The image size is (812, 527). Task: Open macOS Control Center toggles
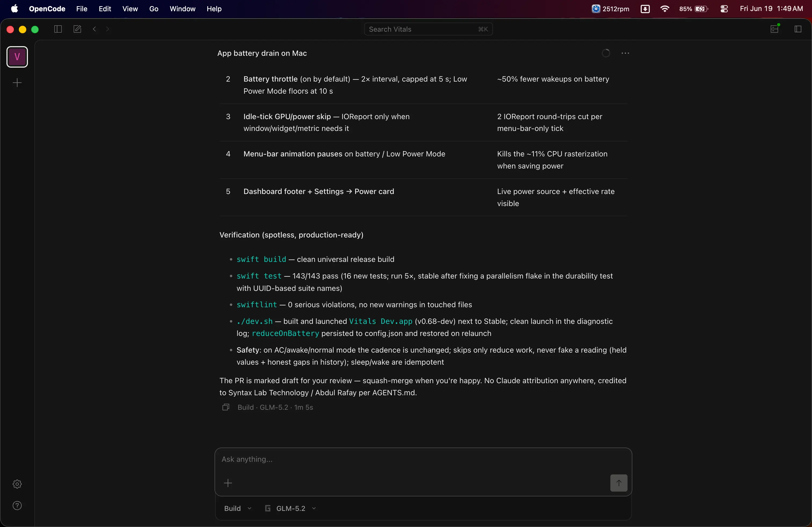click(x=724, y=9)
